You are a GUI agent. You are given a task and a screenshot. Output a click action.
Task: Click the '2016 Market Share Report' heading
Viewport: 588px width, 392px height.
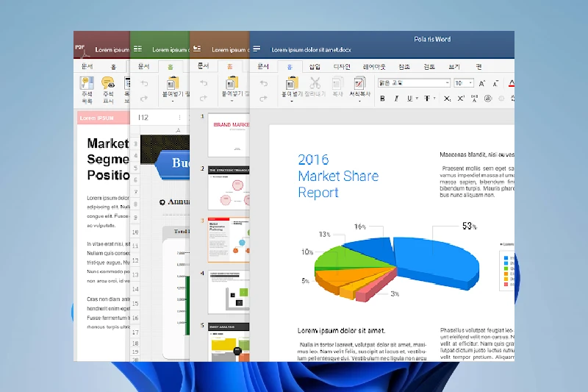(x=338, y=176)
